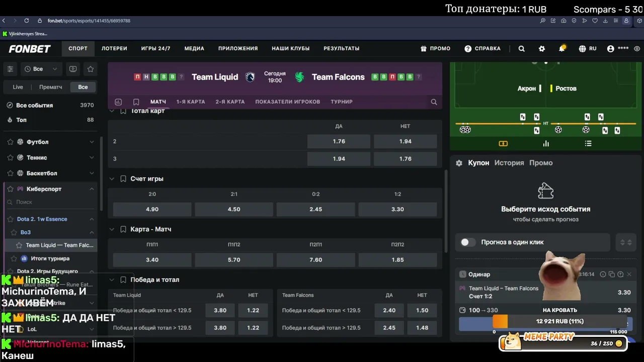This screenshot has width=644, height=362.
Task: Open the ПРОМО button in header
Action: [x=436, y=49]
